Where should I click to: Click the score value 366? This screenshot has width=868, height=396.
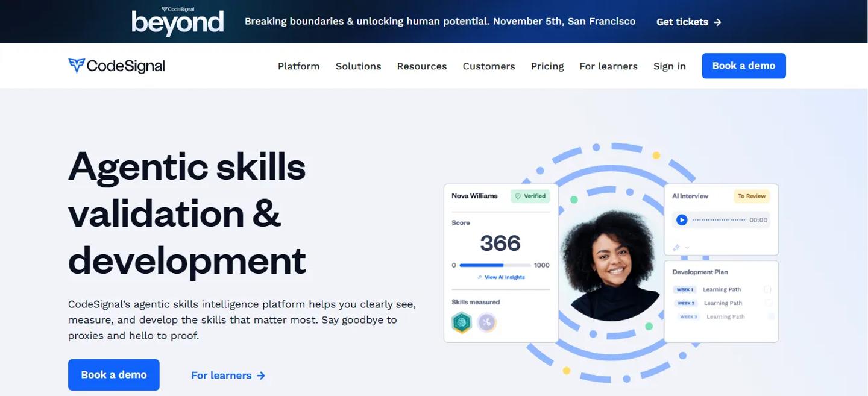[500, 243]
